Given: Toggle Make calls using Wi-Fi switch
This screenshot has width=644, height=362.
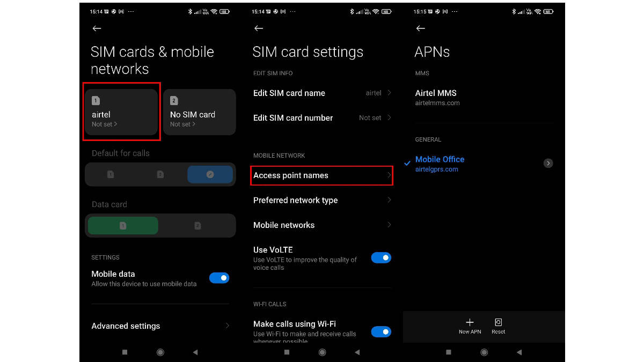Looking at the screenshot, I should tap(381, 332).
